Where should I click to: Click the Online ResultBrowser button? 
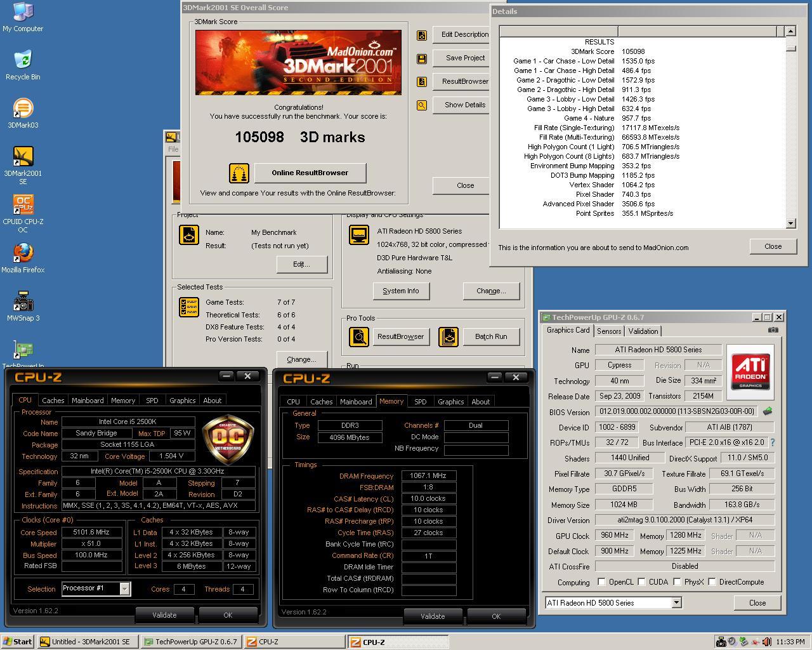310,173
